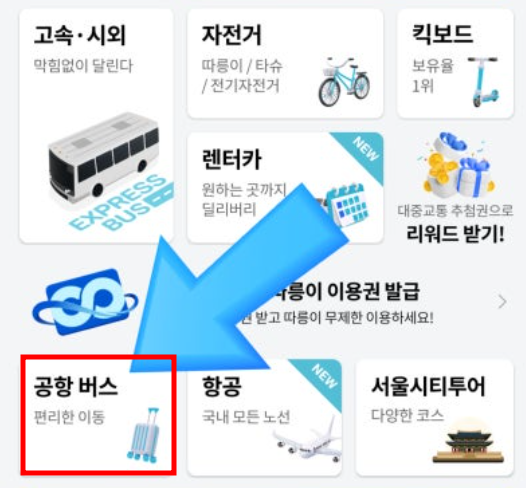Screen dimensions: 526x488
Task: Open the 항공 flights card
Action: [x=264, y=417]
